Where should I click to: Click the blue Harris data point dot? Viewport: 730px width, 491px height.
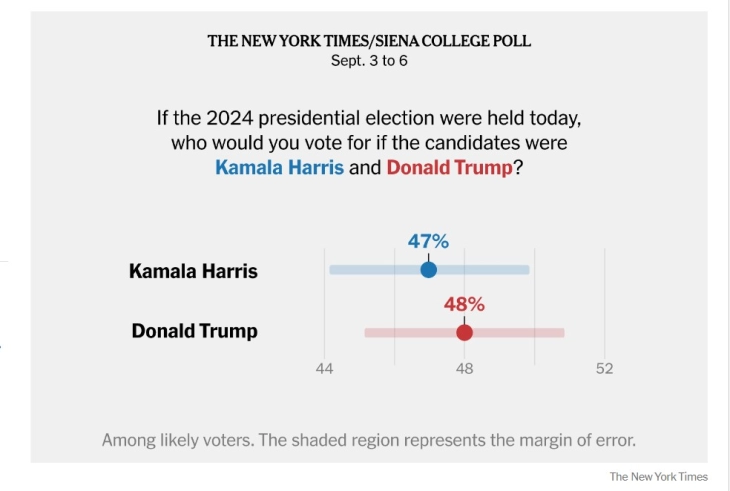click(428, 270)
